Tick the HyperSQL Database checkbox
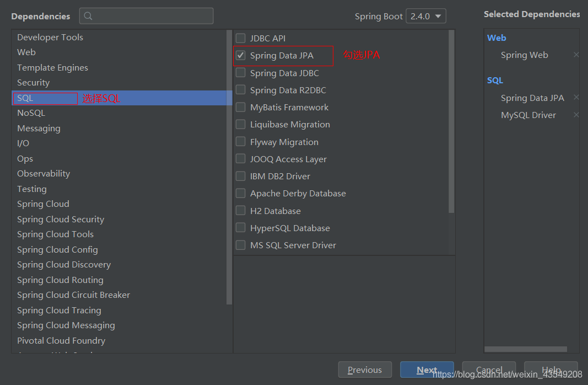The width and height of the screenshot is (588, 385). (x=240, y=228)
